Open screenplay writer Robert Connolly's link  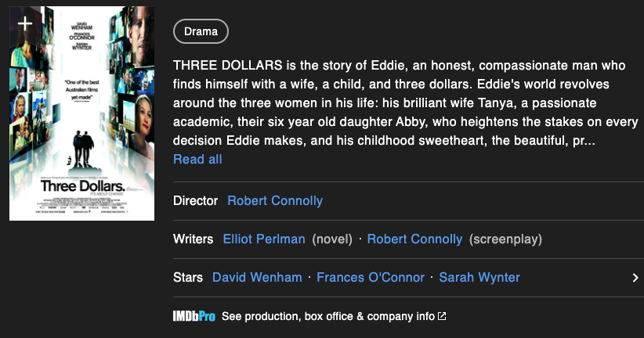[414, 239]
